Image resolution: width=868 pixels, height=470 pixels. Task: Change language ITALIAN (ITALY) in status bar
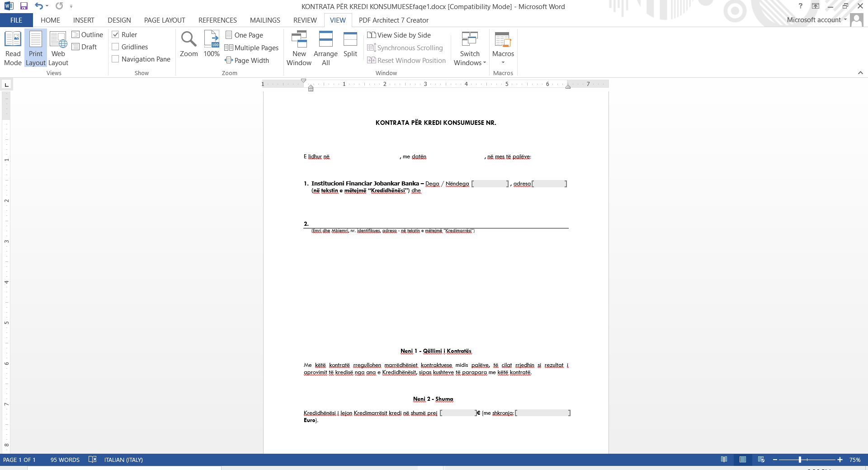click(x=123, y=460)
